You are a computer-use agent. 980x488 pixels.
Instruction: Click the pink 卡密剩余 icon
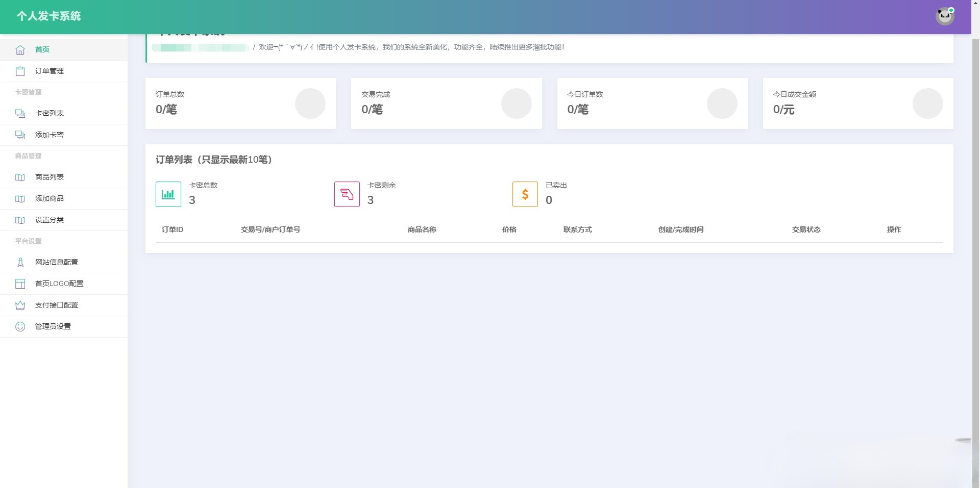tap(347, 194)
